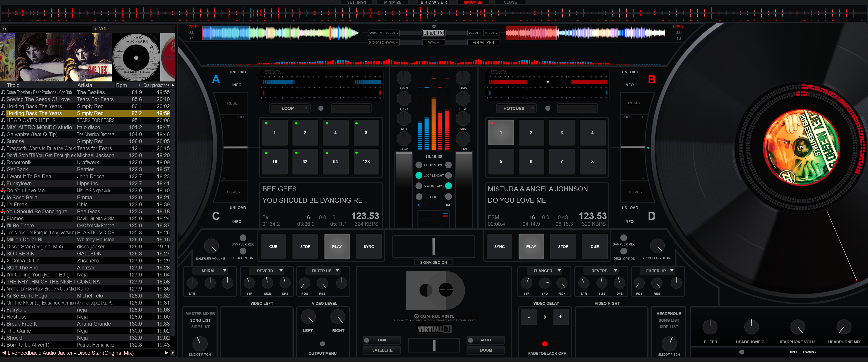Click deck A pitch slider handle

click(235, 148)
